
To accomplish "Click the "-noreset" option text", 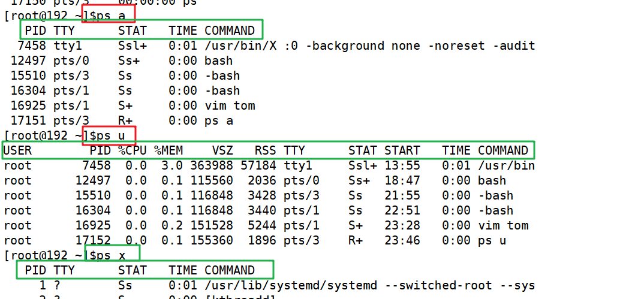I will (457, 46).
